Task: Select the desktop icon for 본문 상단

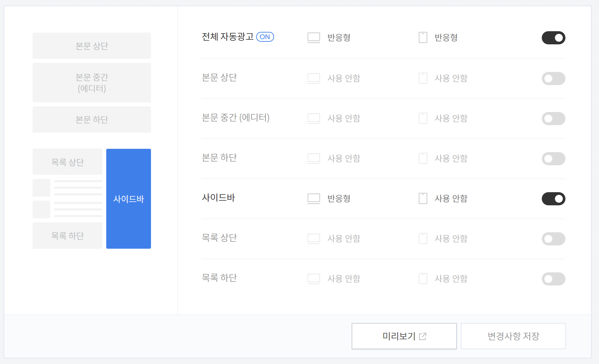Action: 313,78
